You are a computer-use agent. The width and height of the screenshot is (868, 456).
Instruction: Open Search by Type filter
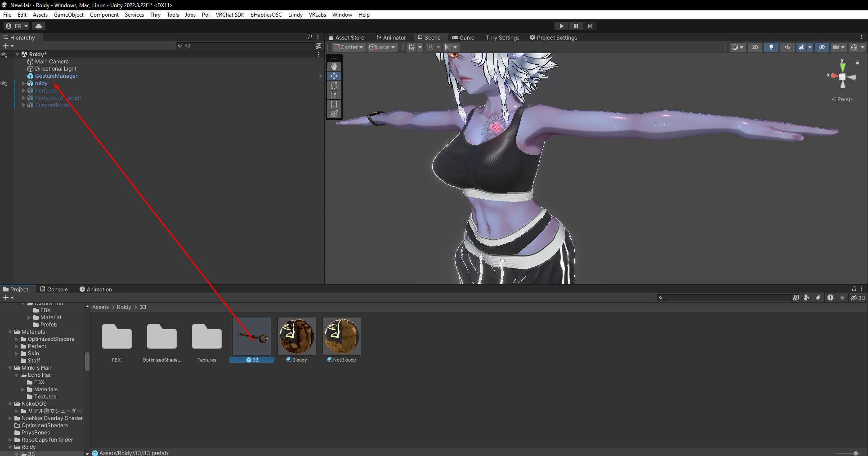(x=807, y=298)
